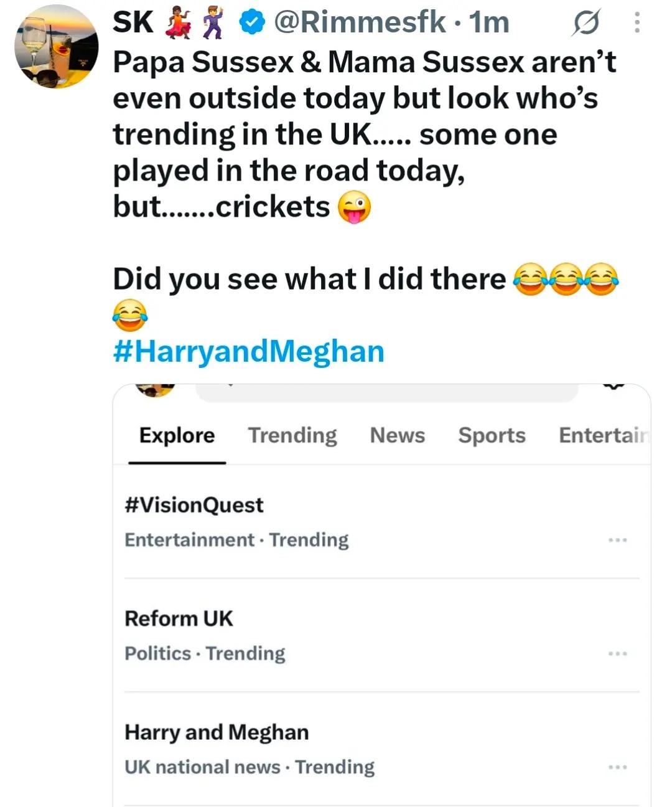The width and height of the screenshot is (672, 807).
Task: Switch to the Explore tab
Action: (177, 435)
